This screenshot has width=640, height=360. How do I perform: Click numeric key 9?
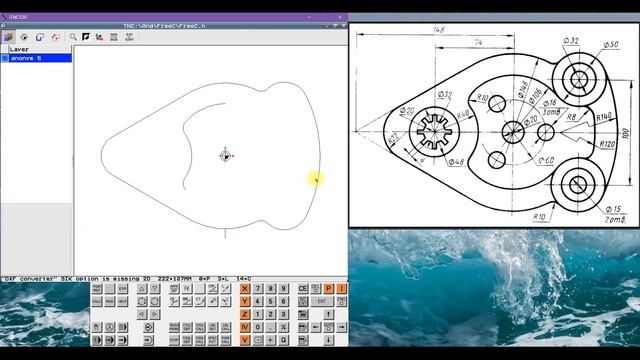(x=283, y=288)
